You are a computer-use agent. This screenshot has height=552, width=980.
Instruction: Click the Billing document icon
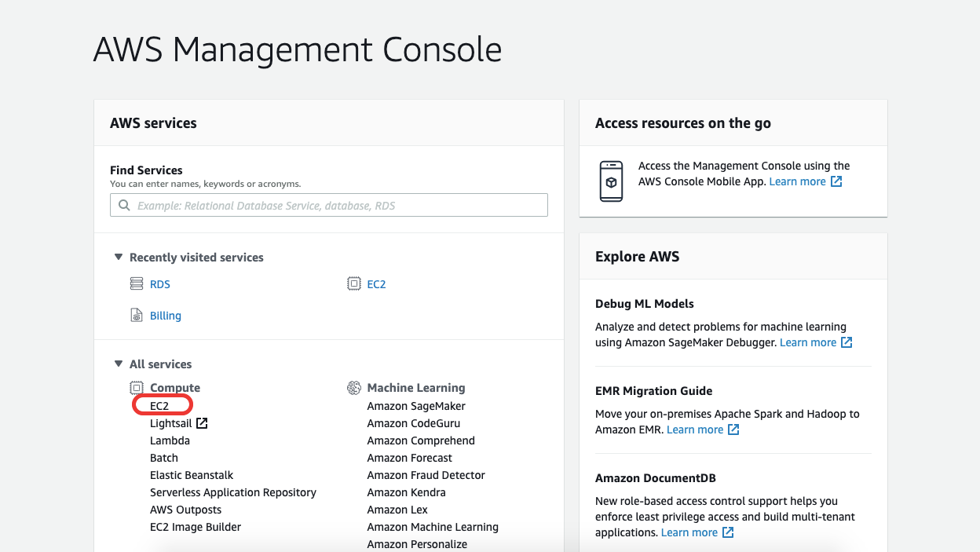136,315
